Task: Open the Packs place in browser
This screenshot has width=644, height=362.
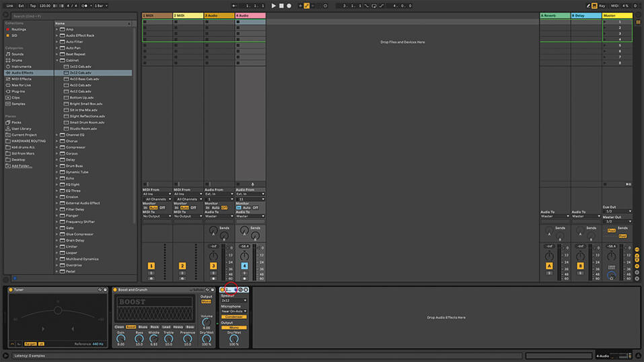Action: [16, 122]
